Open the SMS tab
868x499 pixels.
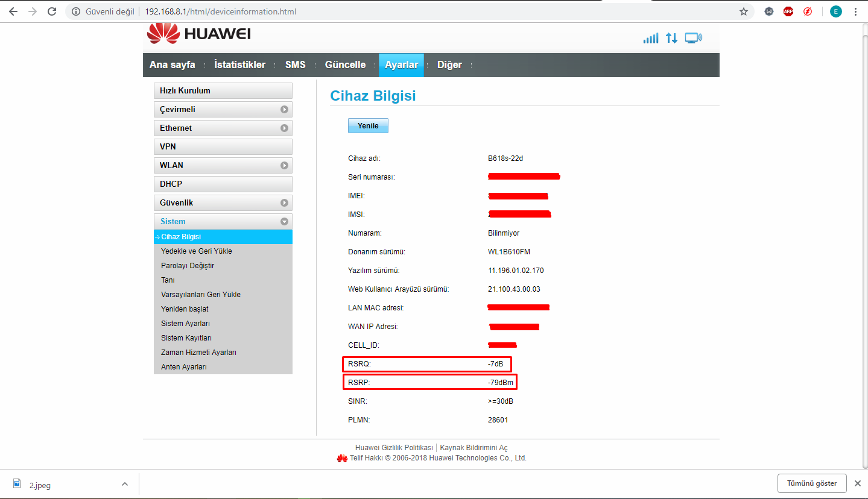296,65
